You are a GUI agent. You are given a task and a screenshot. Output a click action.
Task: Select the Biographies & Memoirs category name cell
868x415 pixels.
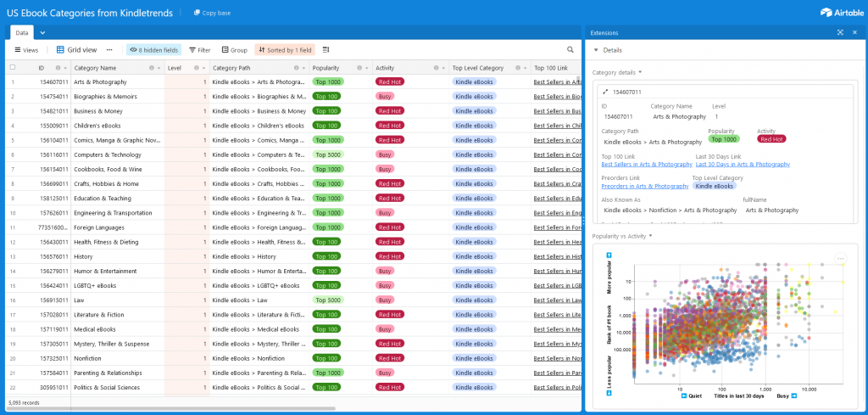coord(117,97)
